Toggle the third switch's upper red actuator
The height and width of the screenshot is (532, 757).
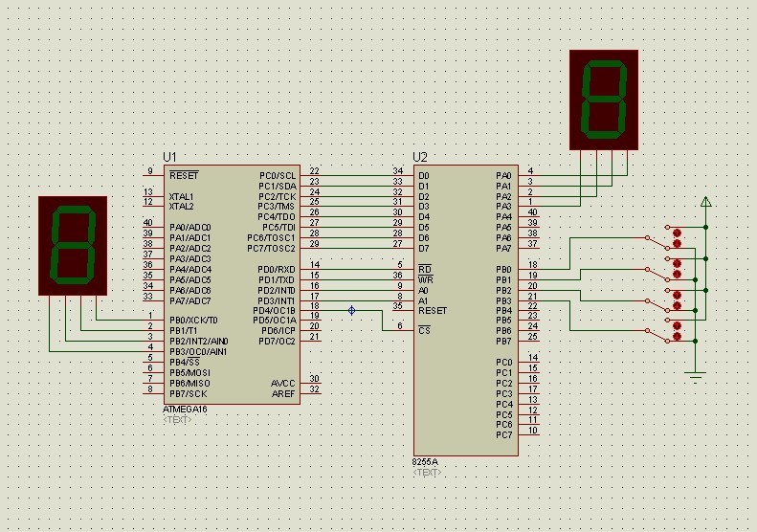pos(677,296)
